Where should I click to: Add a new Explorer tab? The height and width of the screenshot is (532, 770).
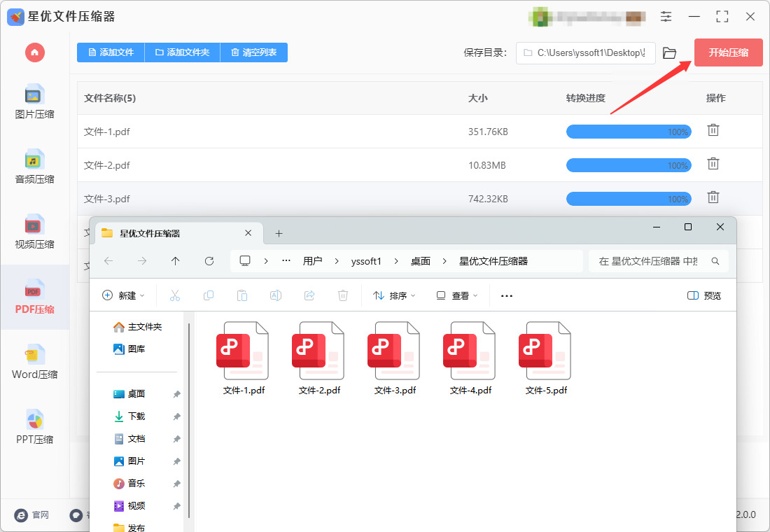pyautogui.click(x=279, y=233)
